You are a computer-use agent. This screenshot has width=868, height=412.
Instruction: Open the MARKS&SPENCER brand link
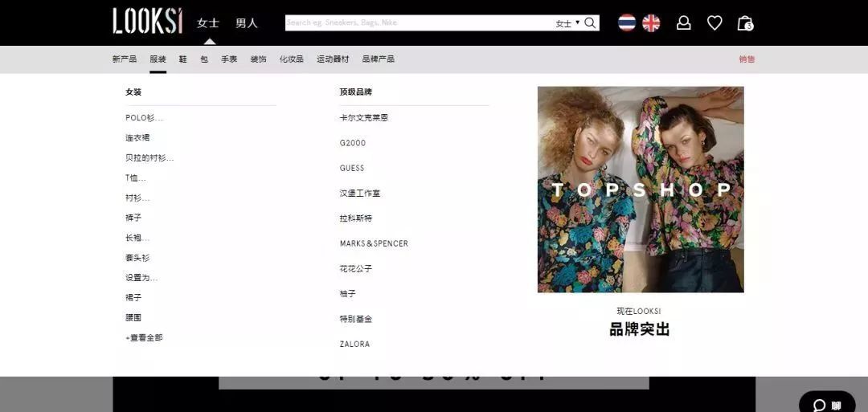click(375, 243)
